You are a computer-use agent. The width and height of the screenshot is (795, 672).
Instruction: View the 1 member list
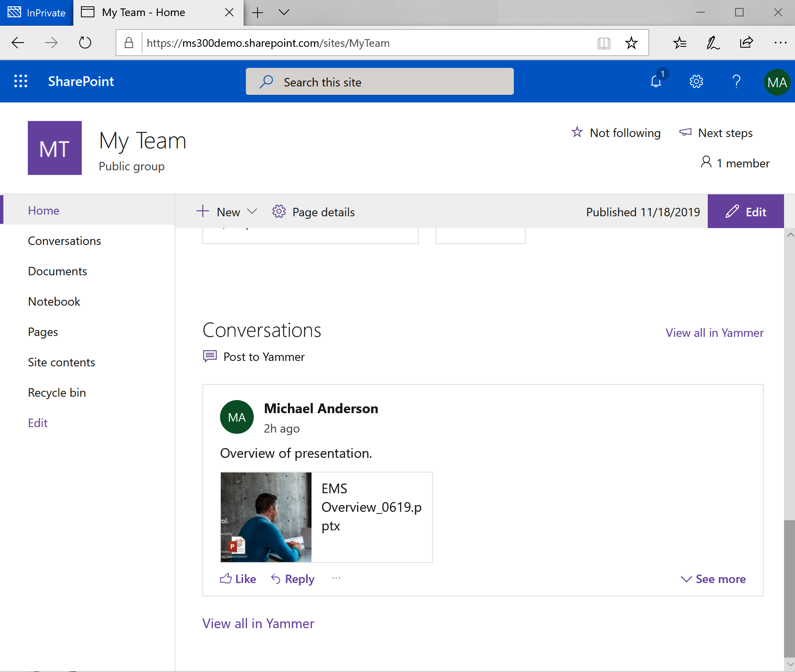pyautogui.click(x=735, y=163)
